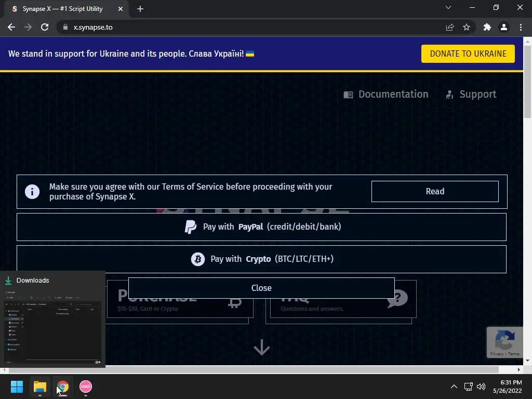Close the Synapse X browser tab
The width and height of the screenshot is (532, 399).
(121, 9)
